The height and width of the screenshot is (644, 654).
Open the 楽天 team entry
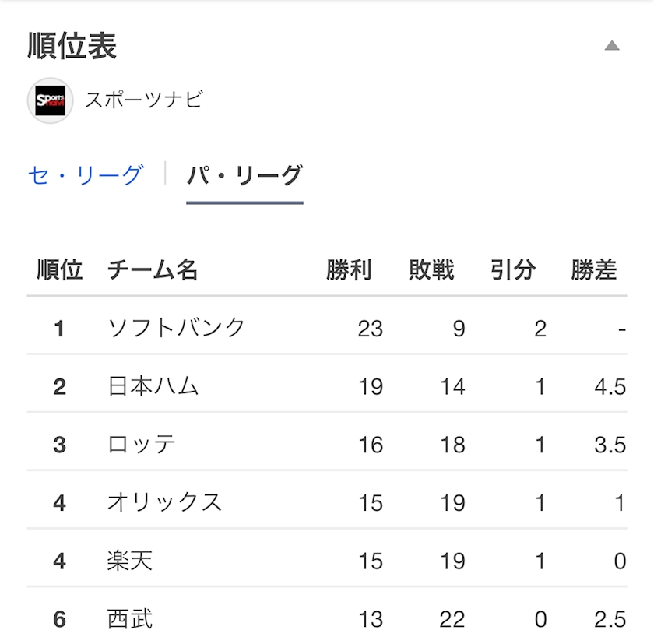pos(130,561)
